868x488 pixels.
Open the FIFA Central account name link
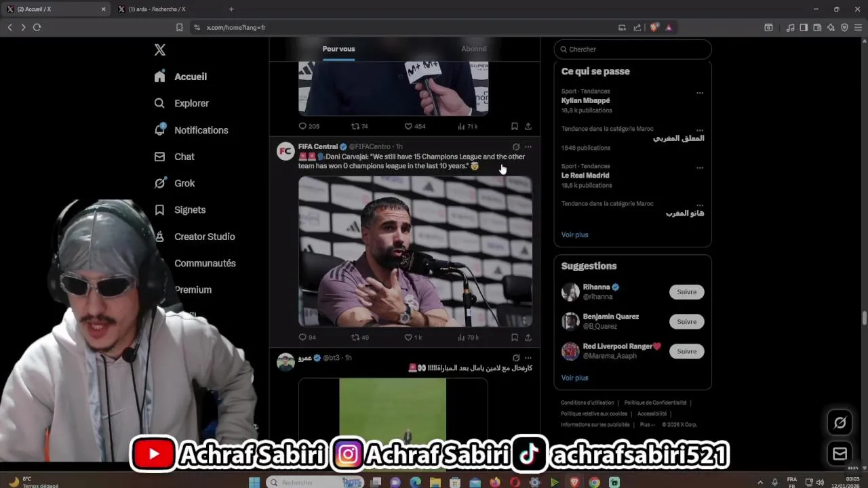point(317,146)
